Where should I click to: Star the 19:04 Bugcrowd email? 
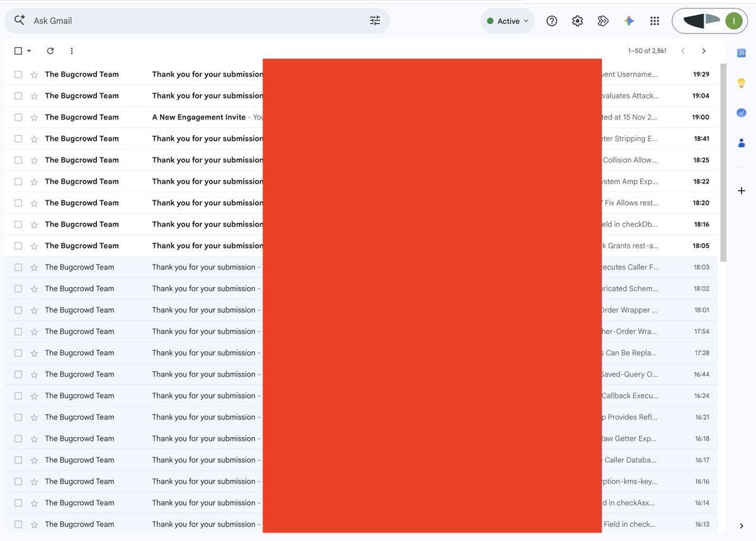tap(34, 96)
